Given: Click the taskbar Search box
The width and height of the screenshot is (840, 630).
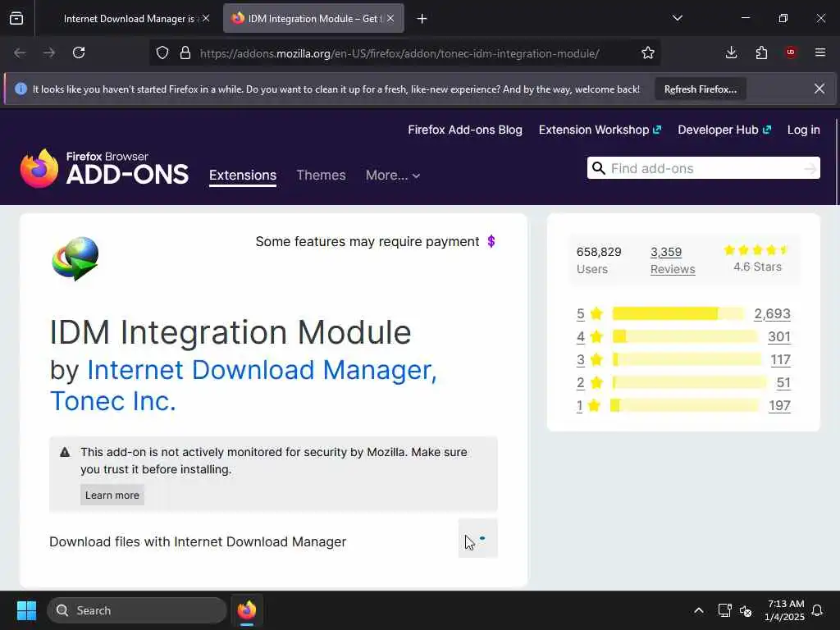Looking at the screenshot, I should click(x=137, y=610).
